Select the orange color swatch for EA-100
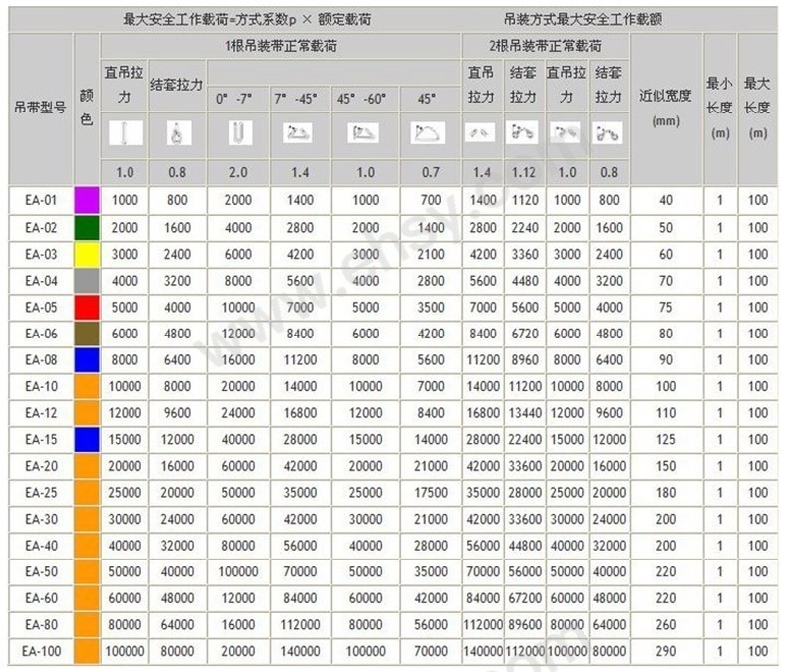 coord(87,651)
